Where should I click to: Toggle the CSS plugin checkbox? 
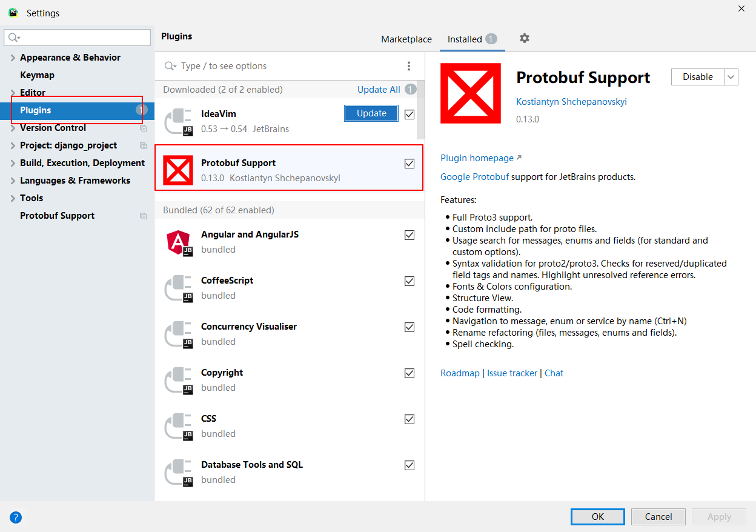(409, 419)
